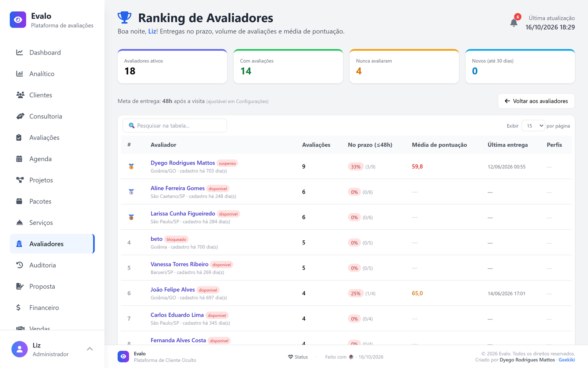
Task: Select Avaliações in the sidebar
Action: 52,138
